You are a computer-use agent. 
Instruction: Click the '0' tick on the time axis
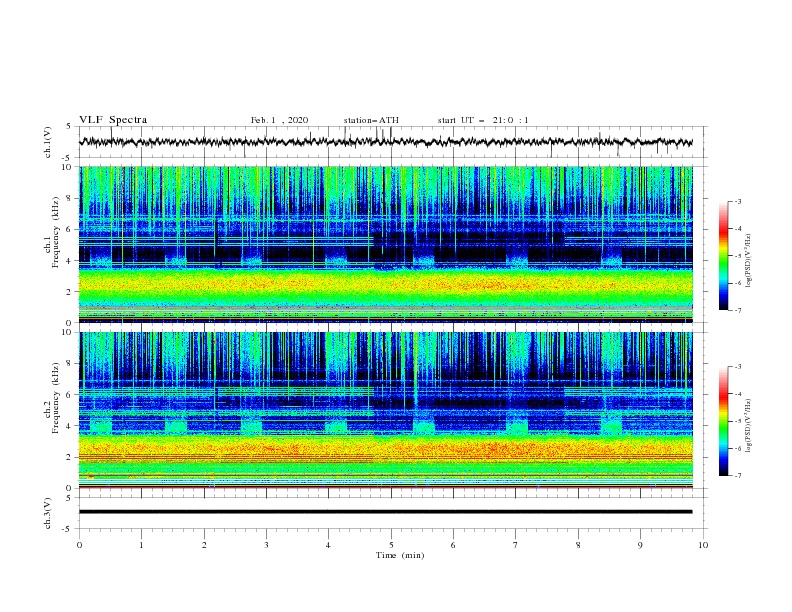pos(79,545)
